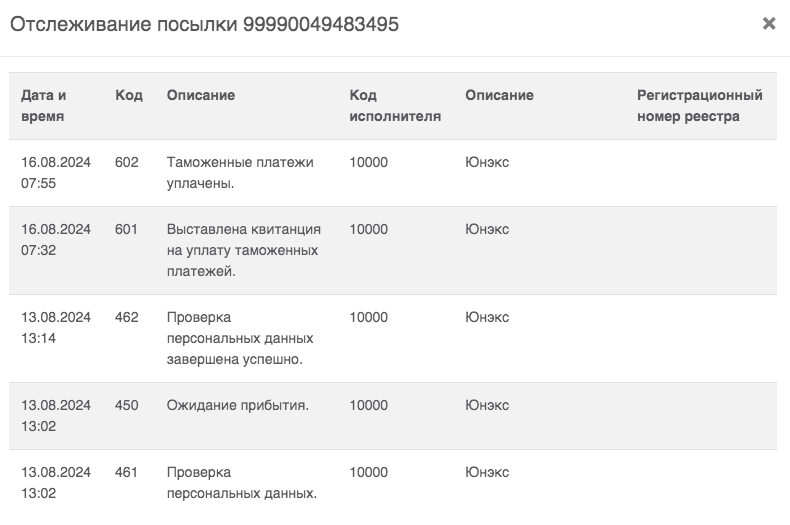Select the status code 461 cell

tap(127, 471)
